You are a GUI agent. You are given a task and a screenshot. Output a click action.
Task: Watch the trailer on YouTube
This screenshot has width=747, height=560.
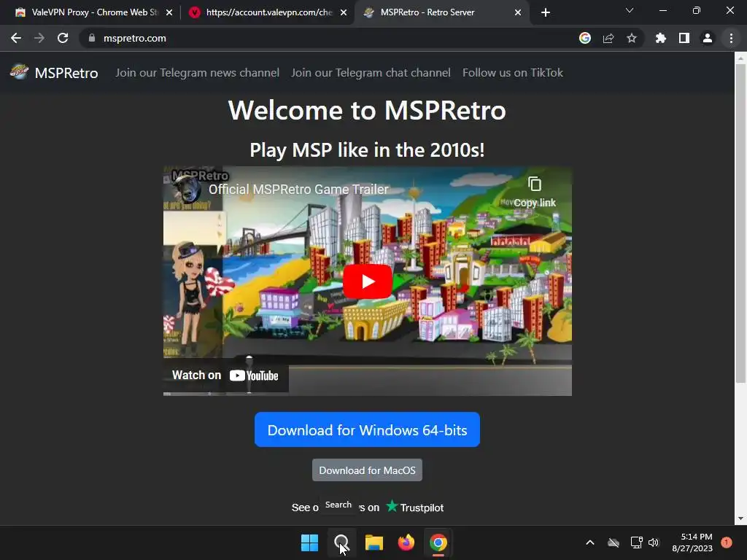tap(225, 376)
